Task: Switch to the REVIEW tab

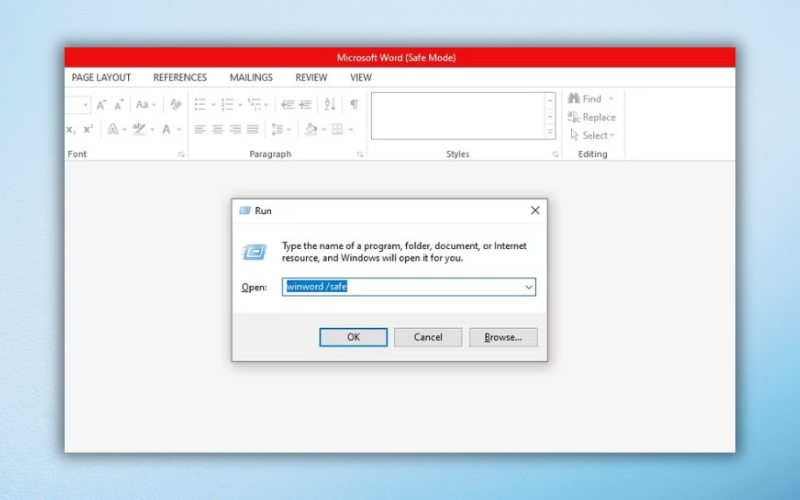Action: [x=311, y=78]
